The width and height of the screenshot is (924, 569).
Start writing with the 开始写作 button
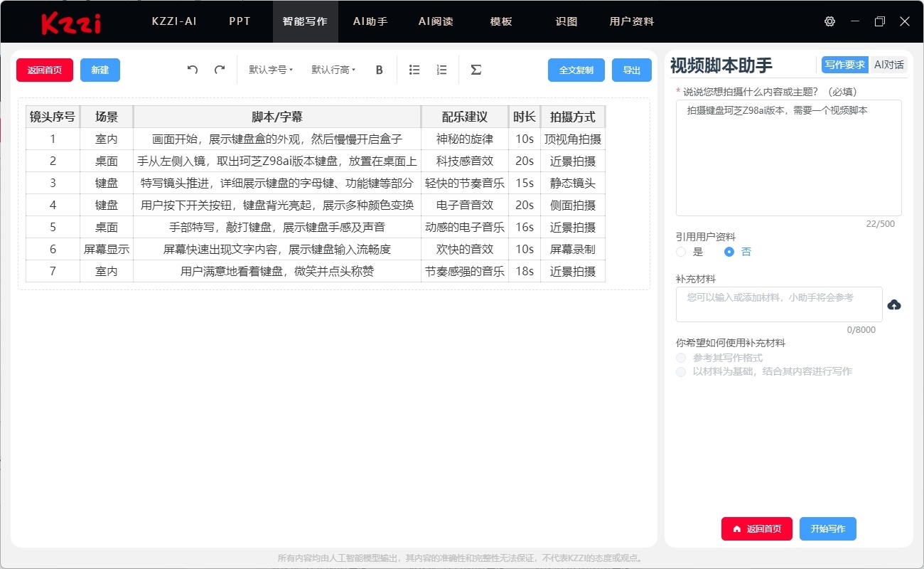(828, 528)
